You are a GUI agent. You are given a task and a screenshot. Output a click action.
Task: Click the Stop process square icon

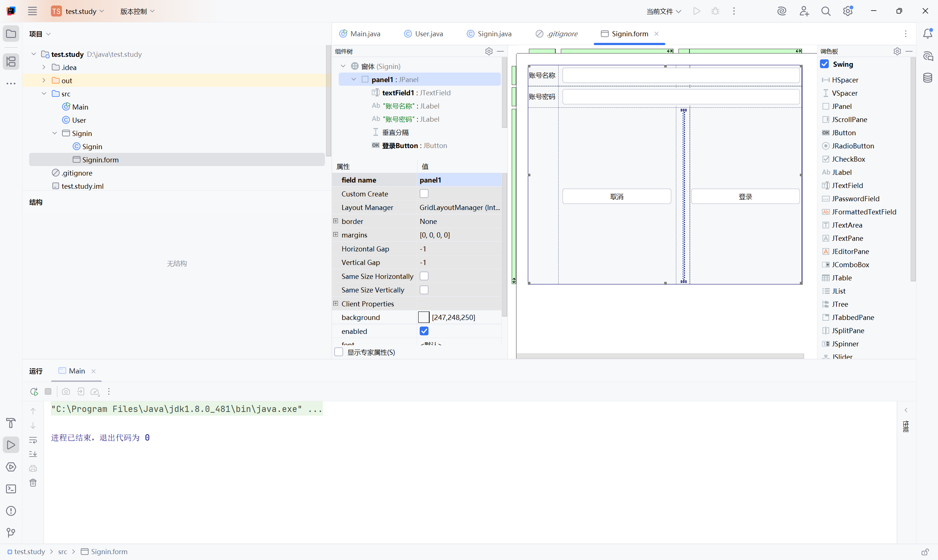48,391
